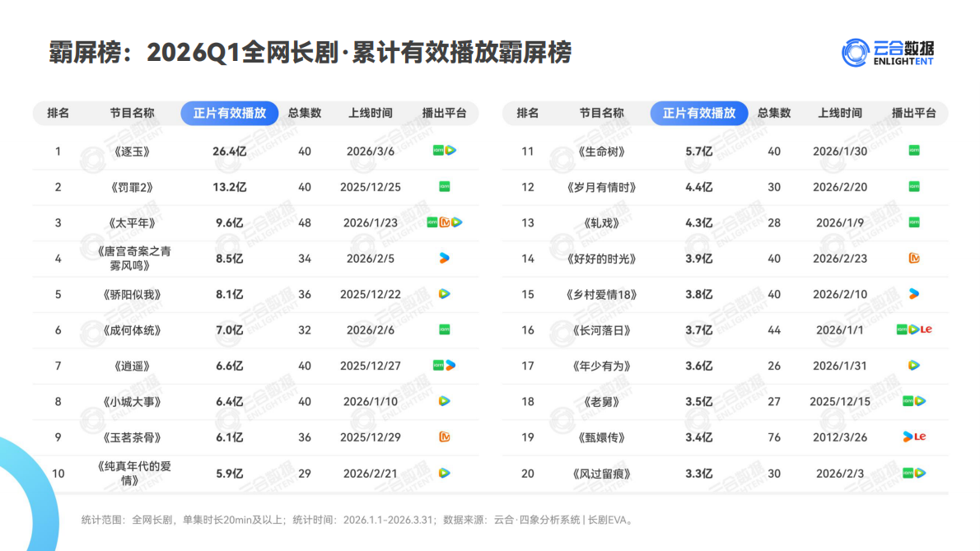Click the 统计范围 footnote text
Screen dimensions: 980x551
pos(358,520)
